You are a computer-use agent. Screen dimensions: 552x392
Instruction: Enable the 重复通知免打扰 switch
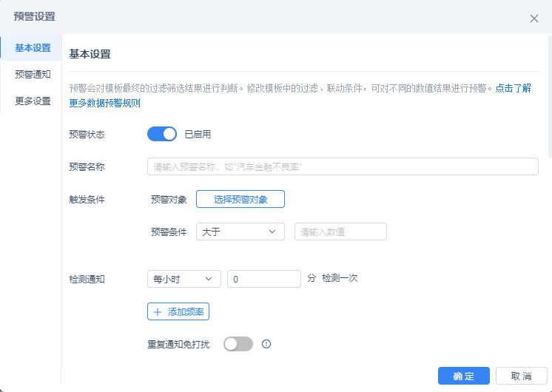pos(238,344)
